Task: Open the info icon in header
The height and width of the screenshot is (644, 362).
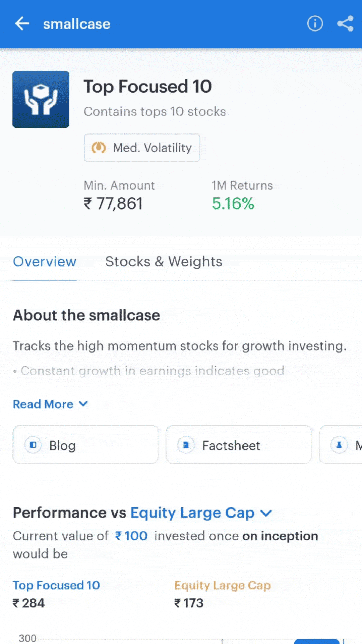Action: [315, 23]
